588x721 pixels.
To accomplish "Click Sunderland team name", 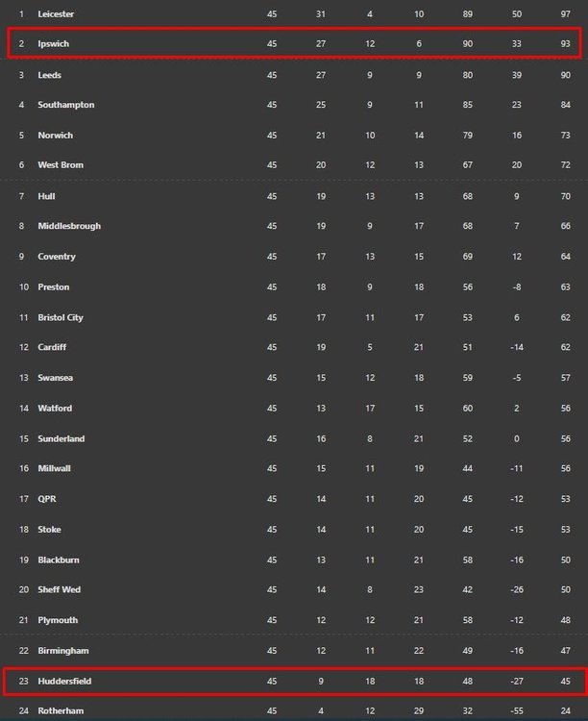I will (61, 438).
